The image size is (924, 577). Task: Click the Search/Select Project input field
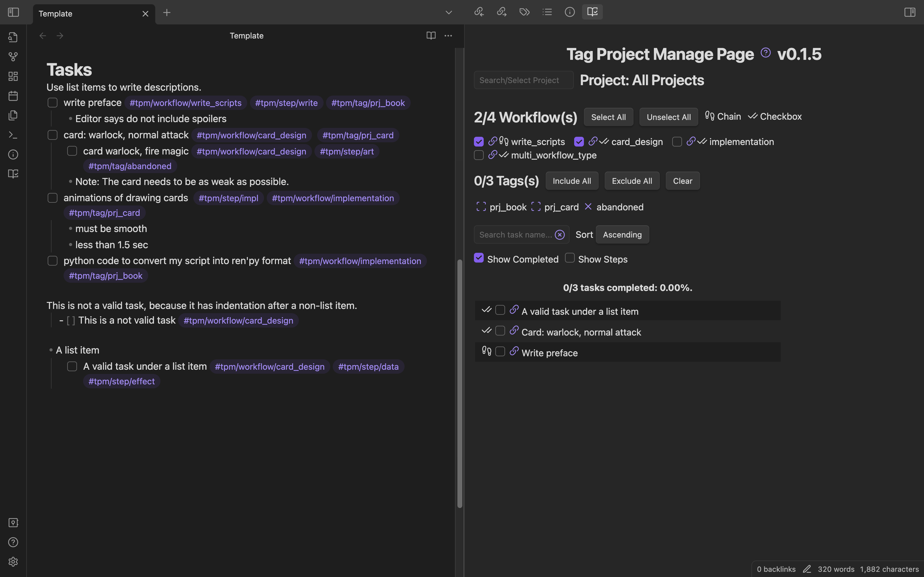click(523, 80)
